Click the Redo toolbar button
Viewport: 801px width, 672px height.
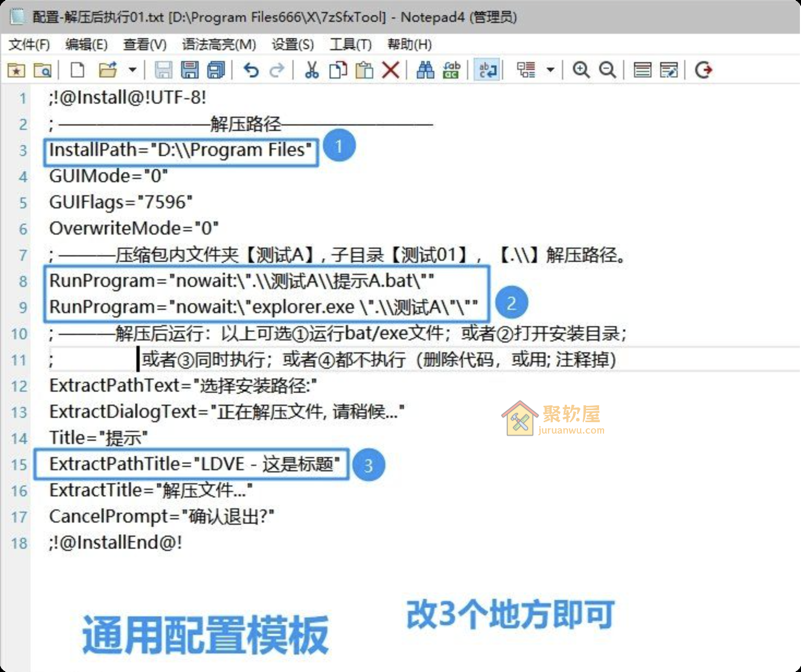click(277, 70)
